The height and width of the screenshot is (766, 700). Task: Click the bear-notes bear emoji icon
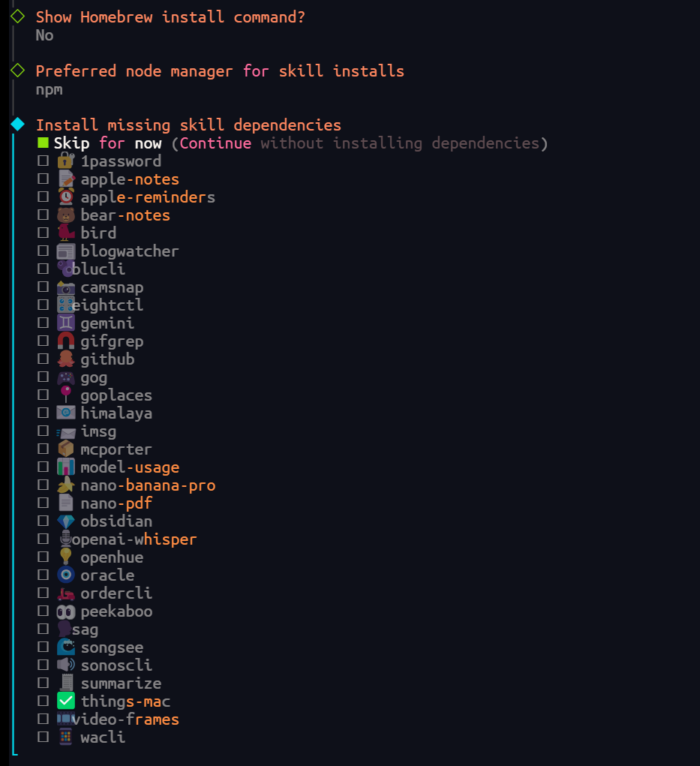[x=66, y=215]
